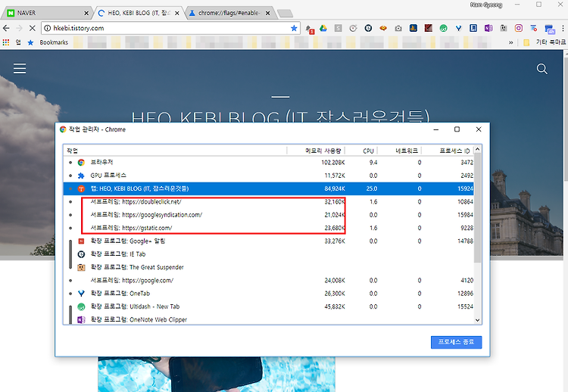The image size is (568, 392).
Task: Click the OneNote Web Clipper toolbar icon
Action: (x=488, y=28)
